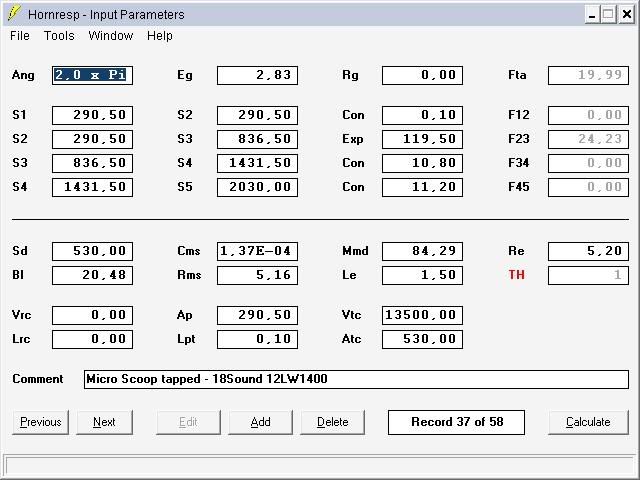Click the Calculate button
Image resolution: width=640 pixels, height=480 pixels.
(588, 422)
